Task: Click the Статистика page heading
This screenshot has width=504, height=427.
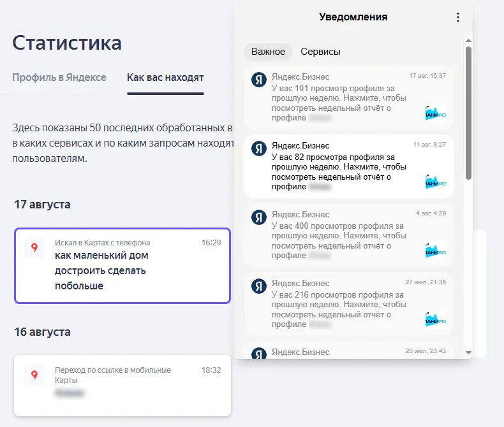Action: [x=67, y=43]
